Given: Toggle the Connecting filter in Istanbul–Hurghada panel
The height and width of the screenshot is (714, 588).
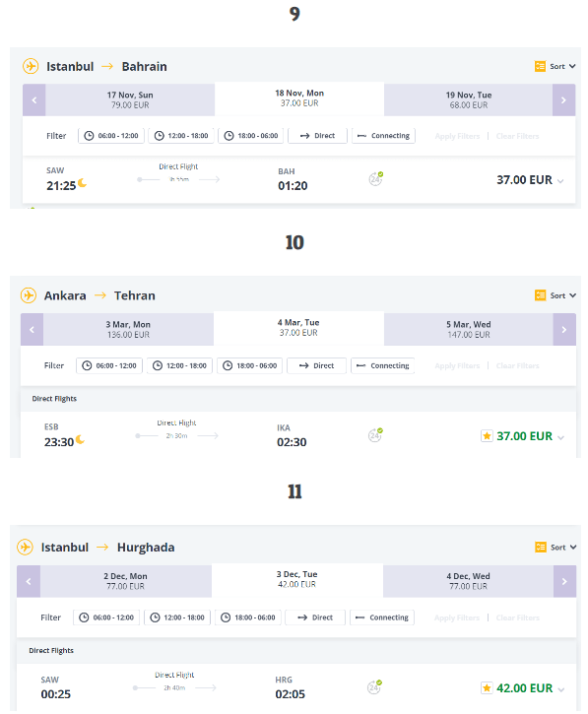Looking at the screenshot, I should [x=382, y=617].
